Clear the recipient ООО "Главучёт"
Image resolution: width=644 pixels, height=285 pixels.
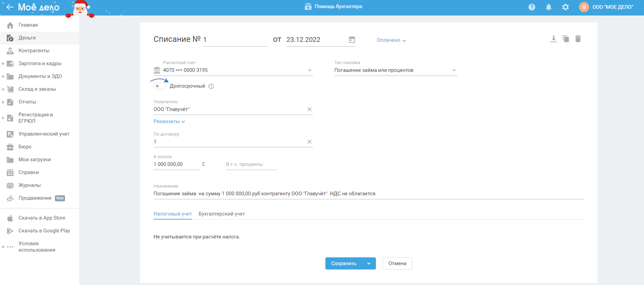pyautogui.click(x=309, y=109)
